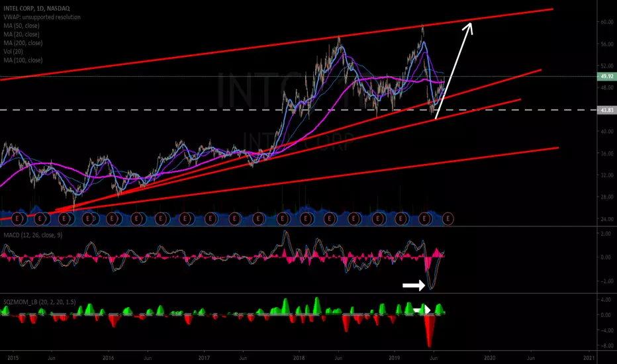Select the Vol (20) indicator legend

(x=13, y=52)
